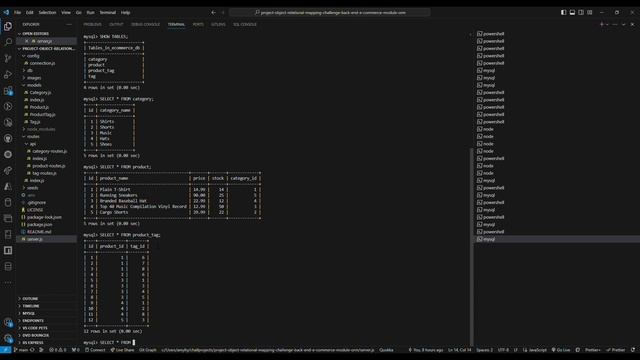640x360 pixels.
Task: Switch to the Problems panel tab
Action: pos(92,24)
